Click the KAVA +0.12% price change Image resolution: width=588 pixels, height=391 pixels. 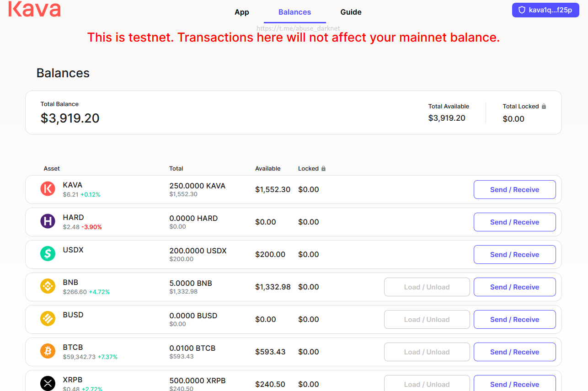point(91,194)
